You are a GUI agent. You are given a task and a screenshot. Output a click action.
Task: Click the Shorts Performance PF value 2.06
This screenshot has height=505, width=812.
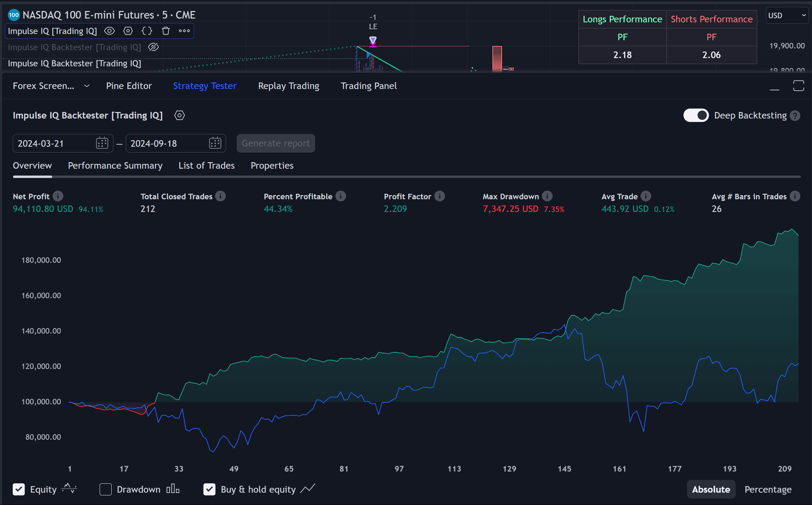click(x=711, y=55)
